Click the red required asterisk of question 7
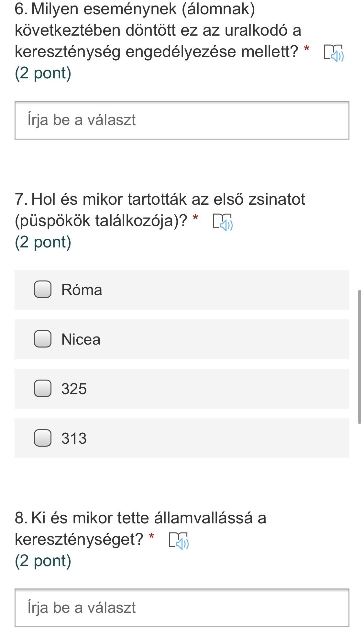 click(195, 218)
